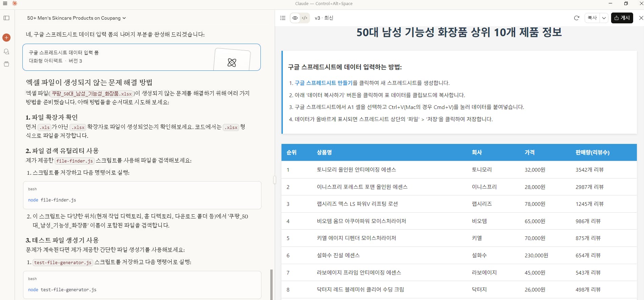
Task: Switch artifact to preview eye view
Action: (295, 18)
